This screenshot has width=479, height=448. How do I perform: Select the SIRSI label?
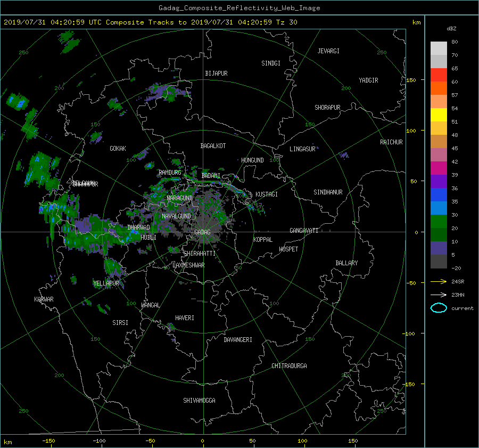tap(120, 323)
